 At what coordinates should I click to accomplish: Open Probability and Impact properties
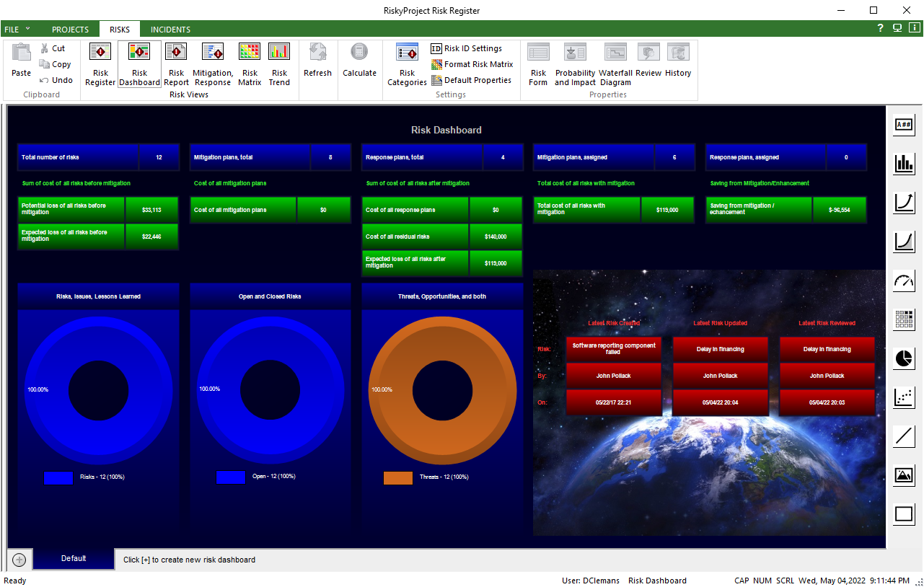[575, 63]
